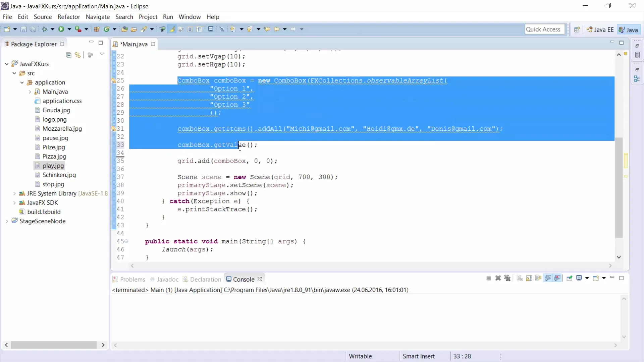Expand the StageSceneNode project

tap(6, 221)
